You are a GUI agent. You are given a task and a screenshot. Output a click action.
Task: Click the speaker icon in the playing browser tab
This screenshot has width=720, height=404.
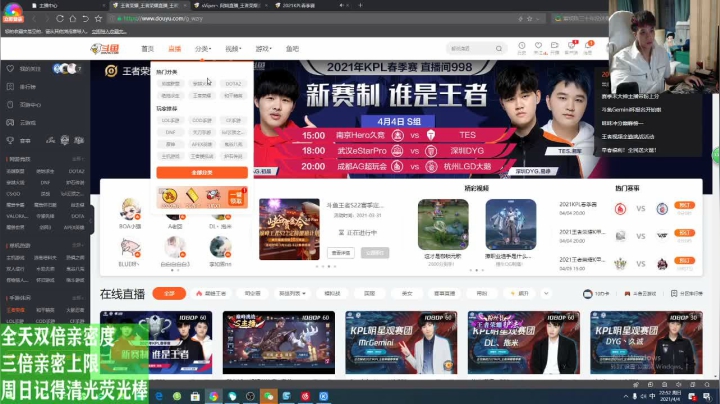342,6
